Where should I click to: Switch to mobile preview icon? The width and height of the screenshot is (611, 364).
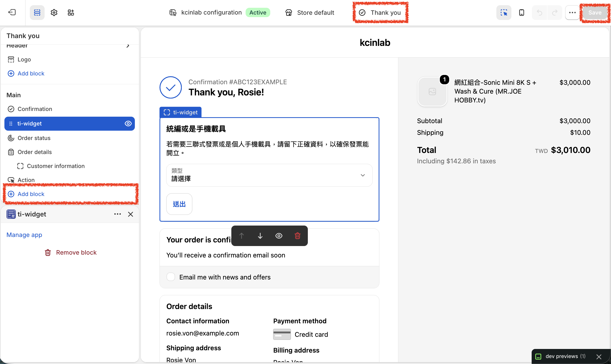(522, 12)
